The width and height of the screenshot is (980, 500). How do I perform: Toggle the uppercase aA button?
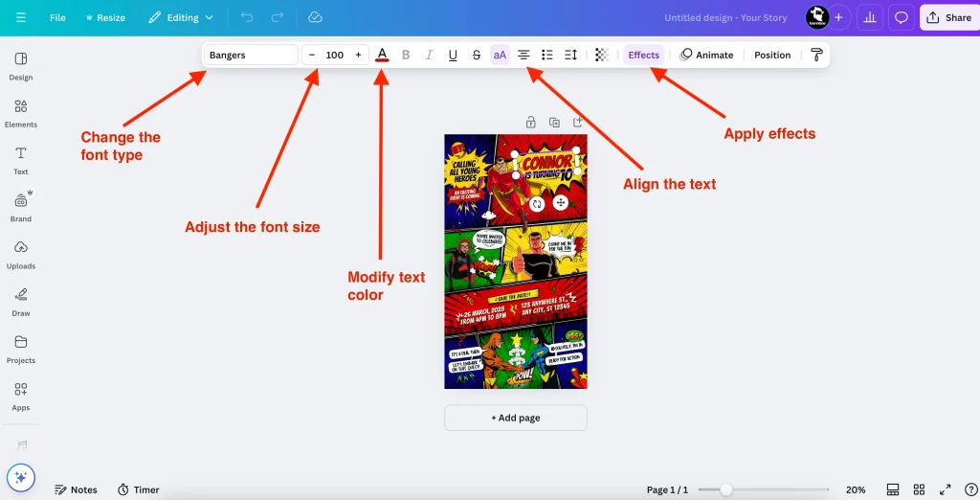pos(500,55)
